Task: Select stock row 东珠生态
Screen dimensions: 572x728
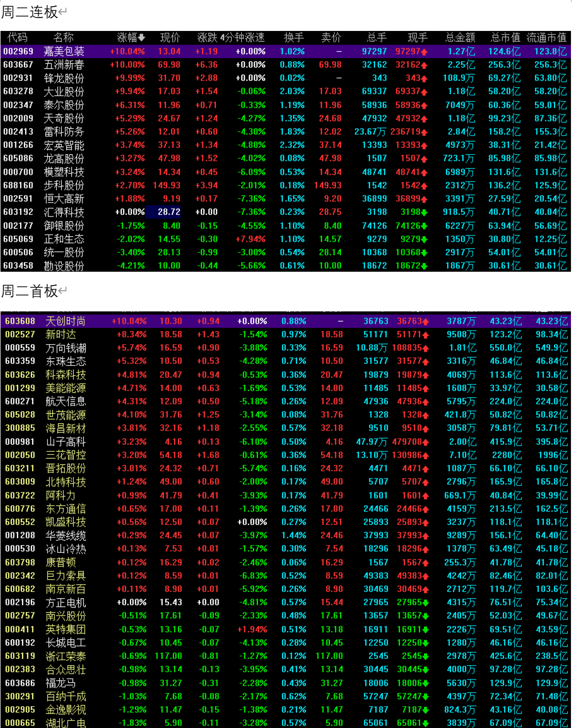Action: click(x=285, y=361)
